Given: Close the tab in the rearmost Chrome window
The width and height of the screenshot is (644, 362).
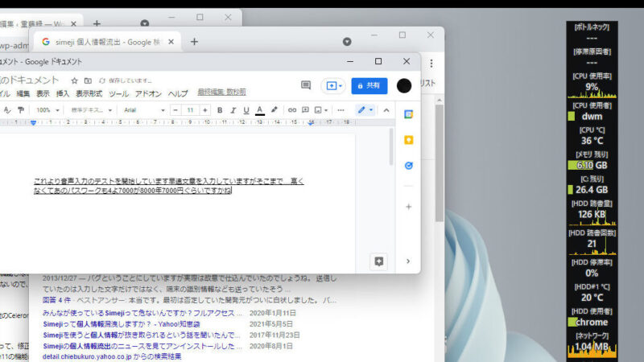Looking at the screenshot, I should (x=73, y=24).
